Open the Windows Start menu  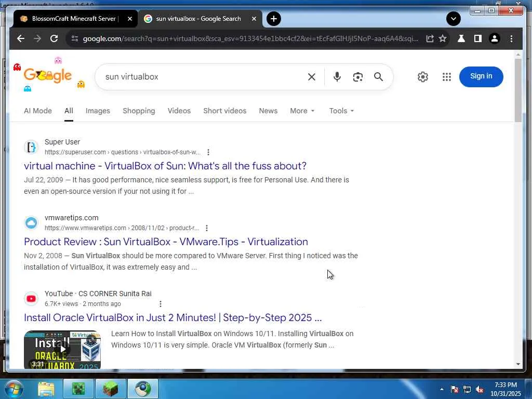(x=14, y=389)
